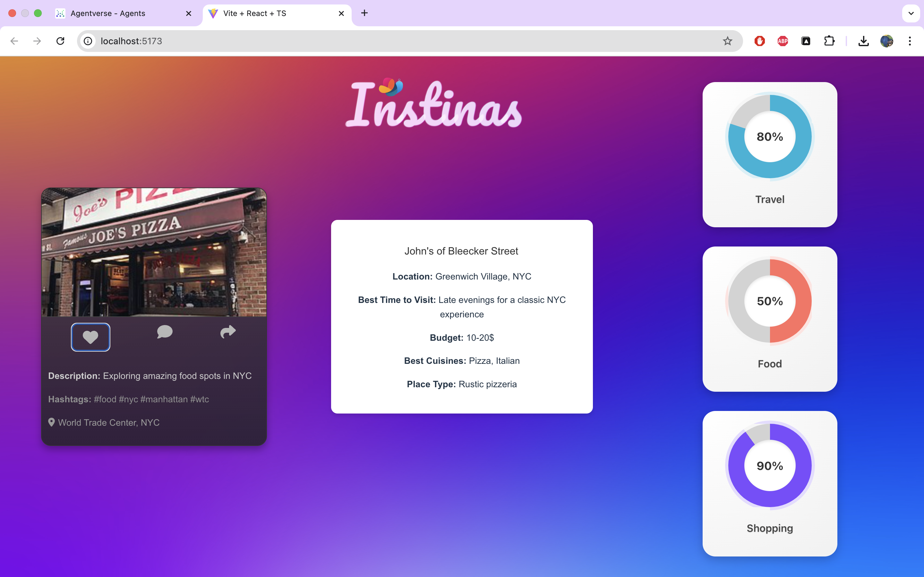Open the Chrome three-dot menu

tap(910, 41)
